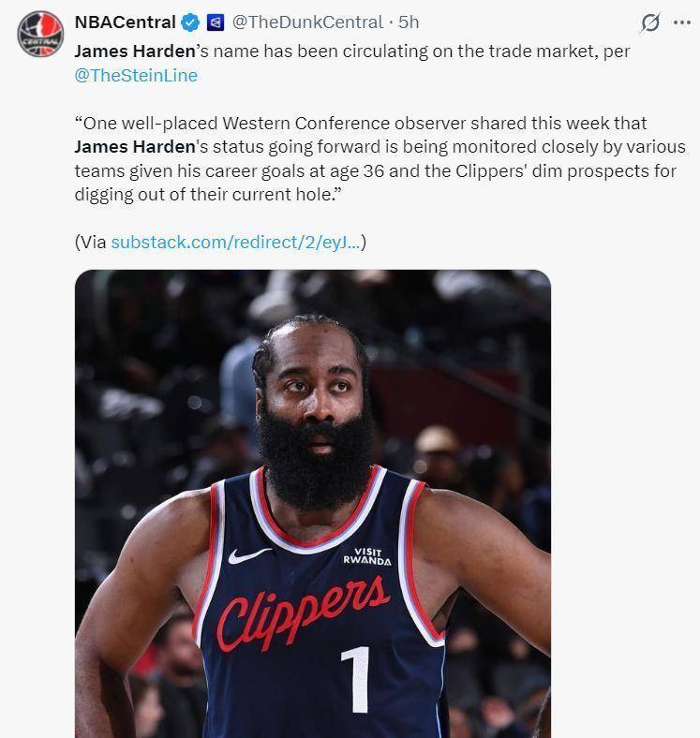Viewport: 700px width, 738px height.
Task: Open the @TheSteinLine mention
Action: pyautogui.click(x=136, y=75)
